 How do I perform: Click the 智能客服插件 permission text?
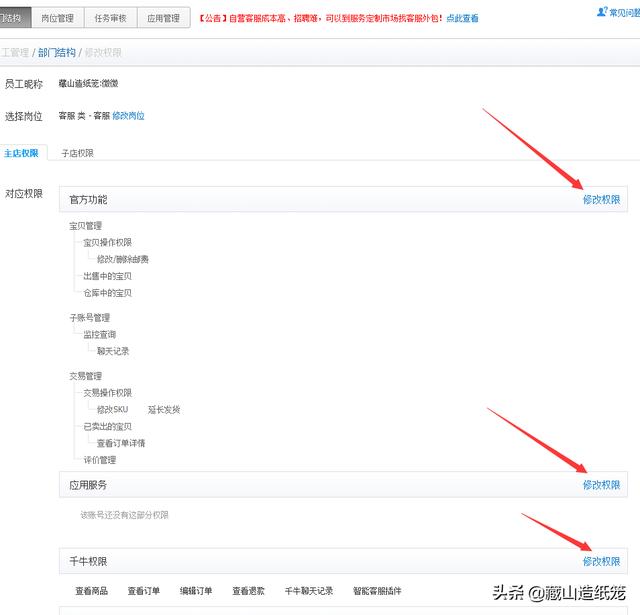coord(377,591)
